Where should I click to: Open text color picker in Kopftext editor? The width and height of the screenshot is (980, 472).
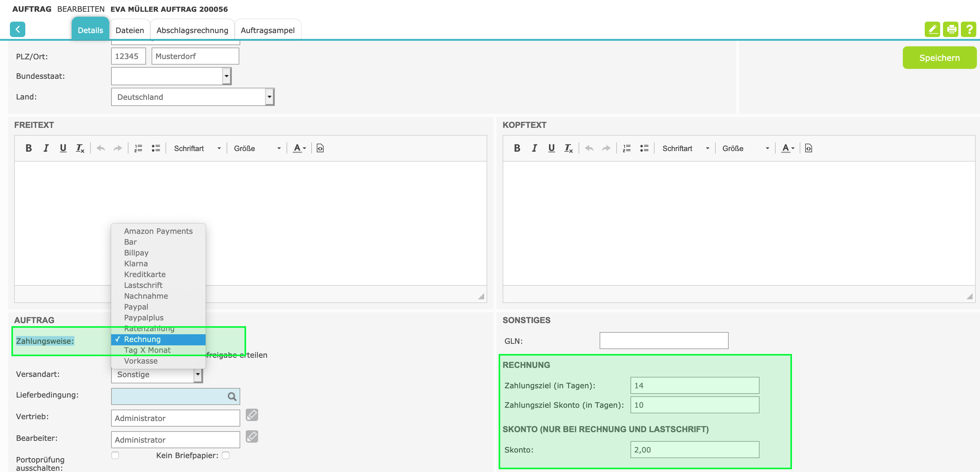(x=788, y=148)
